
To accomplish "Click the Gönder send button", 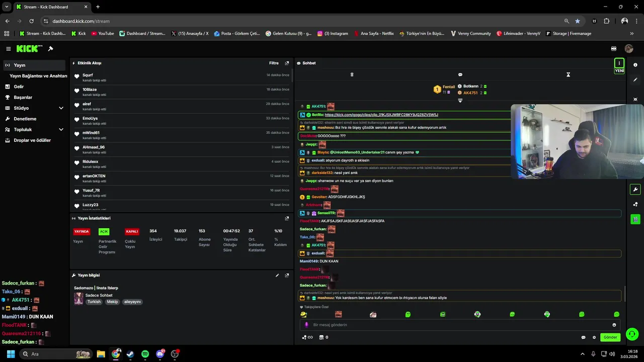I will click(x=610, y=337).
